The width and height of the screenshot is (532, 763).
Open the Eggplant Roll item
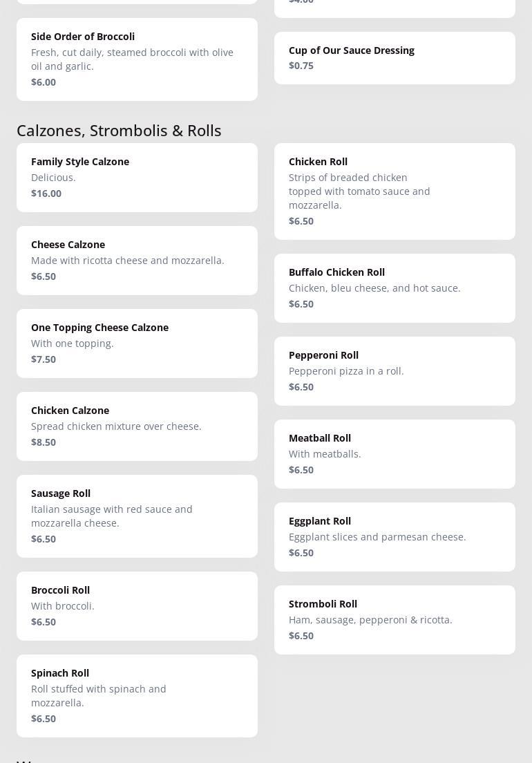(395, 537)
